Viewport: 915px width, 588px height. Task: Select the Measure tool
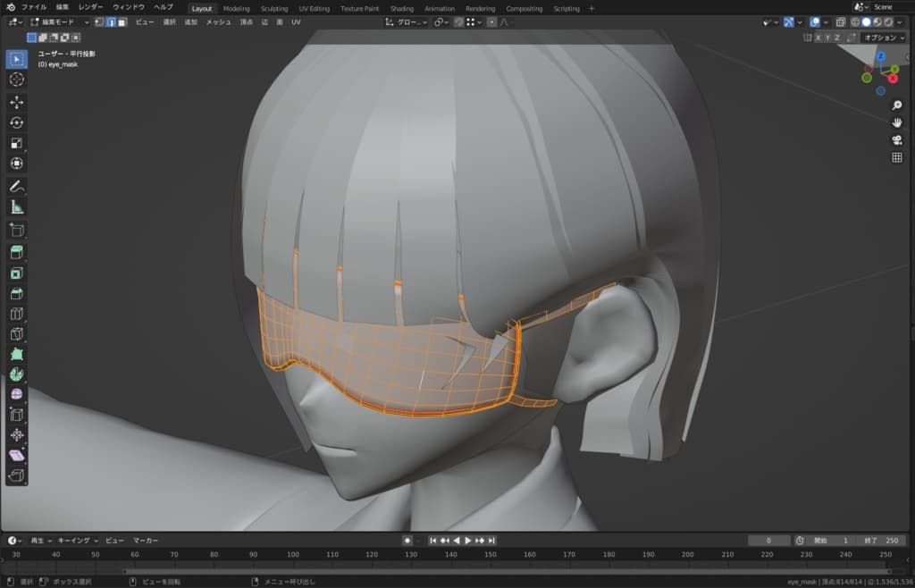[x=16, y=207]
